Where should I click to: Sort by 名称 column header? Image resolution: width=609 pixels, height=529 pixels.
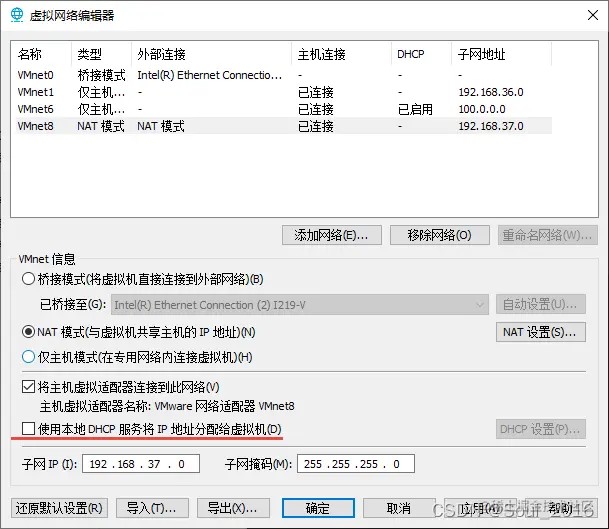pyautogui.click(x=43, y=54)
